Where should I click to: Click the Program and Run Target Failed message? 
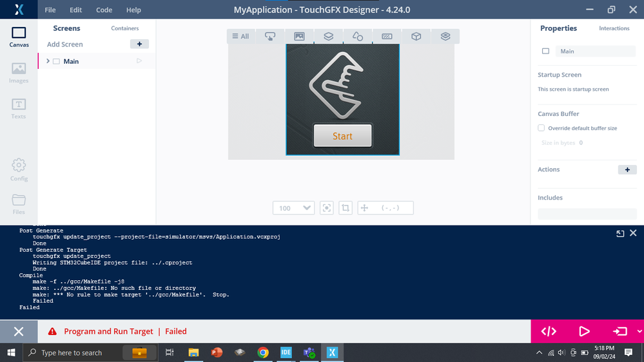pos(125,331)
